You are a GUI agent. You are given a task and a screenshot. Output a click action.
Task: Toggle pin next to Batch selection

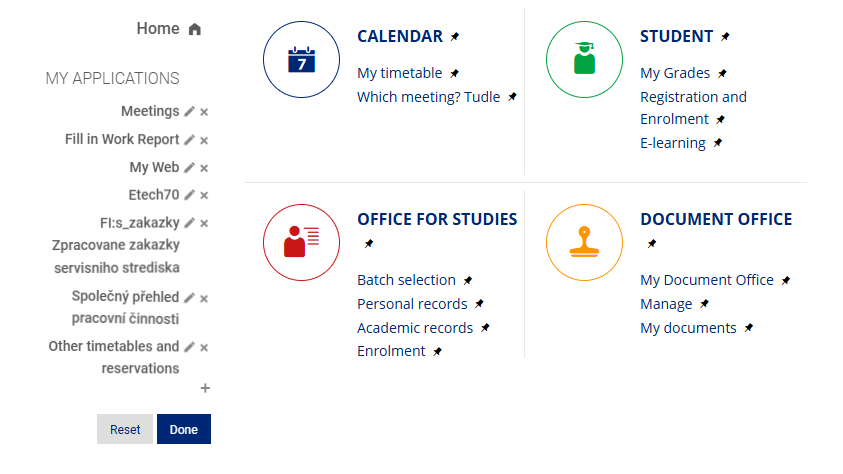[468, 281]
